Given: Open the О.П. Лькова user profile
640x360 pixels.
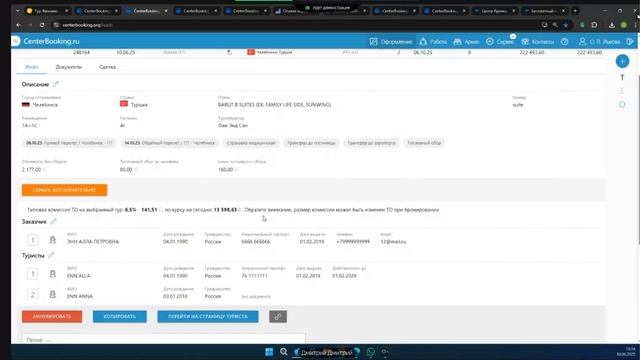Looking at the screenshot, I should coord(600,42).
